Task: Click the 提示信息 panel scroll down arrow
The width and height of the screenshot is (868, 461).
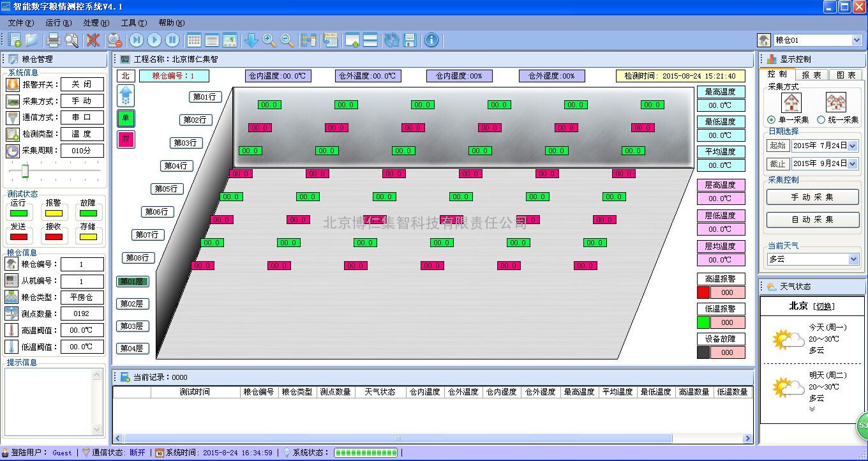Action: pyautogui.click(x=98, y=430)
